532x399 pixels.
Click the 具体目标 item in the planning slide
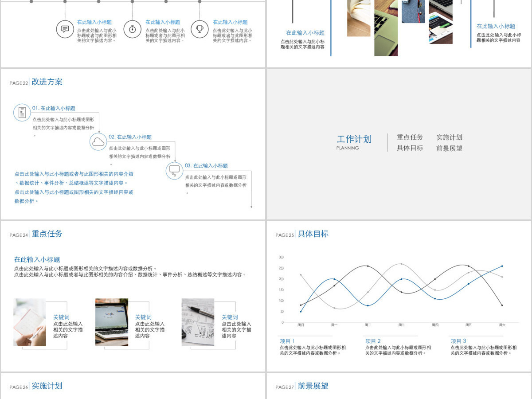(410, 148)
